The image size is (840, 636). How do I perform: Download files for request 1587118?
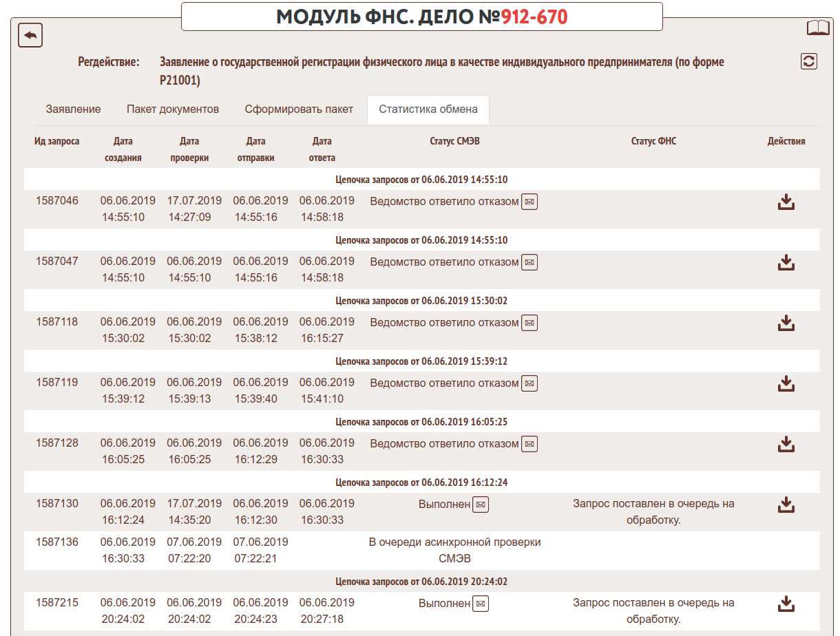pyautogui.click(x=786, y=324)
